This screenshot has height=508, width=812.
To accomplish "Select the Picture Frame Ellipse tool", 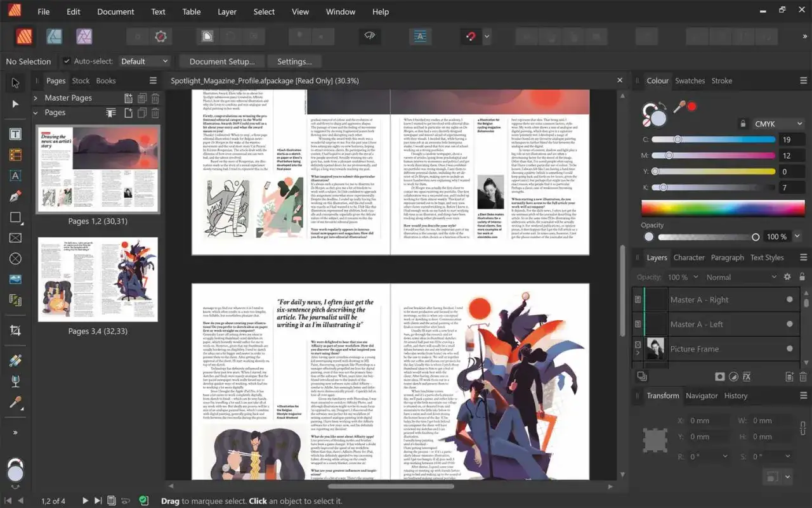I will 15,259.
